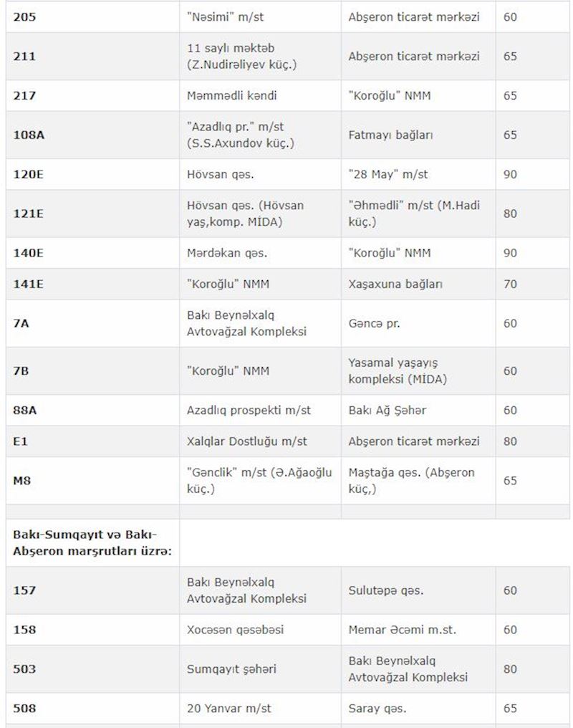573x728 pixels.
Task: Click "Gəncə pr." destination cell
Action: click(374, 323)
